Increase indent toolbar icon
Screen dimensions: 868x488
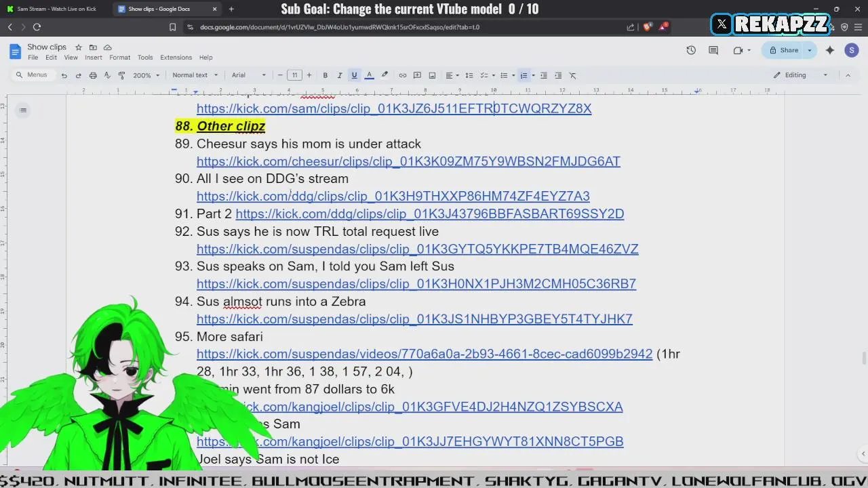tap(558, 75)
